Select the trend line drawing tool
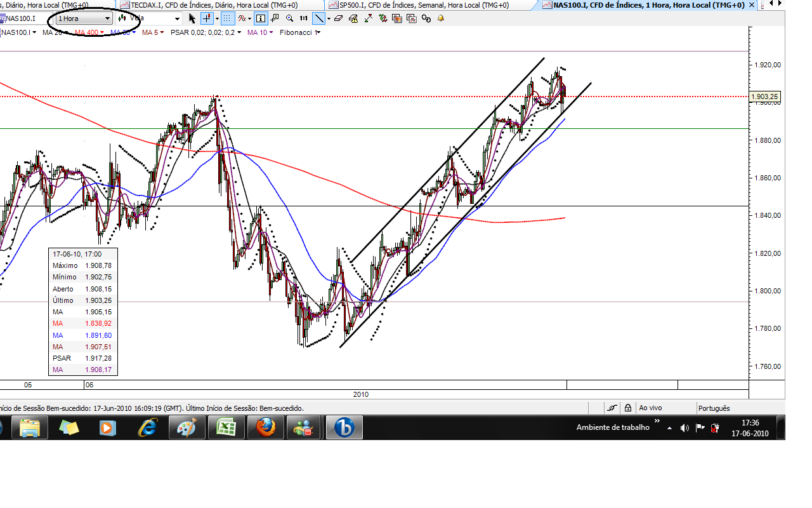Screen dimensions: 812x508 pyautogui.click(x=319, y=18)
